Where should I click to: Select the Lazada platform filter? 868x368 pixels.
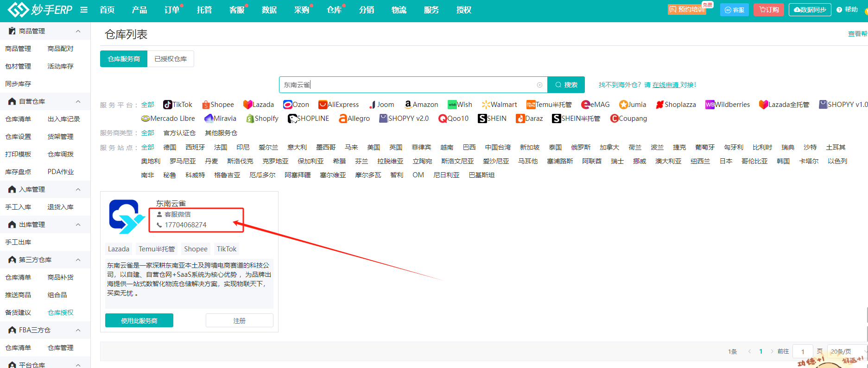click(x=259, y=105)
